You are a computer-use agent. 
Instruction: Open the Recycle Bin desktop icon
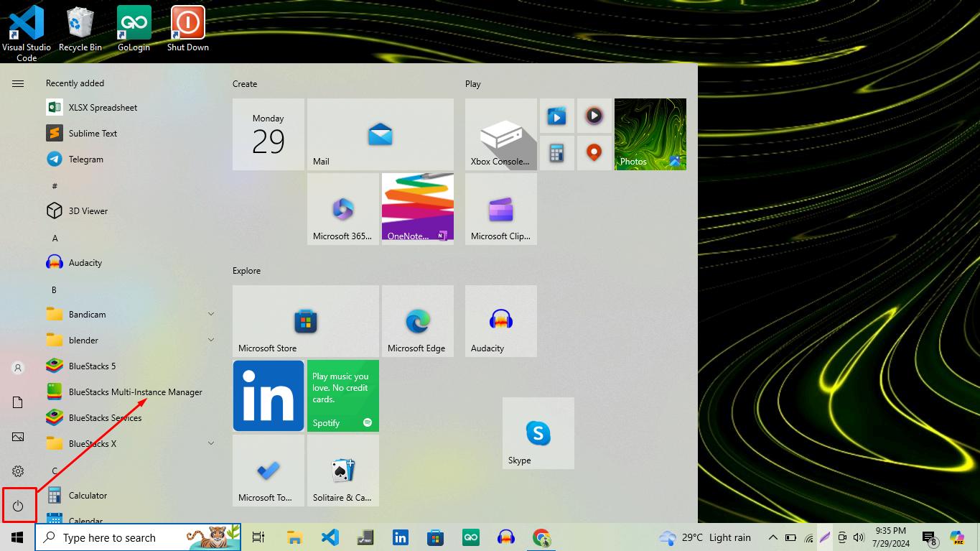(80, 29)
